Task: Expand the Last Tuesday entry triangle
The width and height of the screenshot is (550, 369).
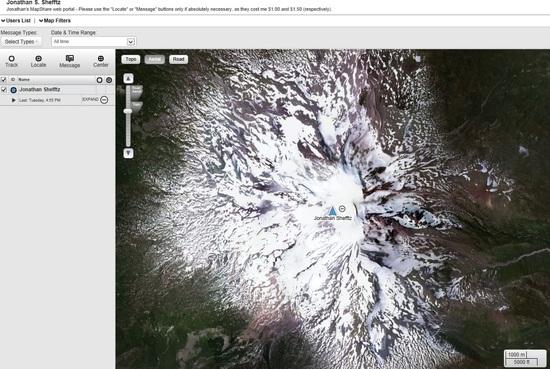Action: coord(14,100)
